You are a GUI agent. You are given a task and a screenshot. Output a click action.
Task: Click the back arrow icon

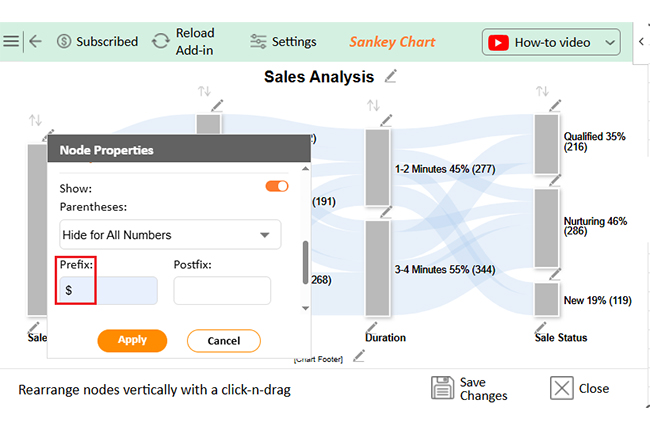pos(36,41)
